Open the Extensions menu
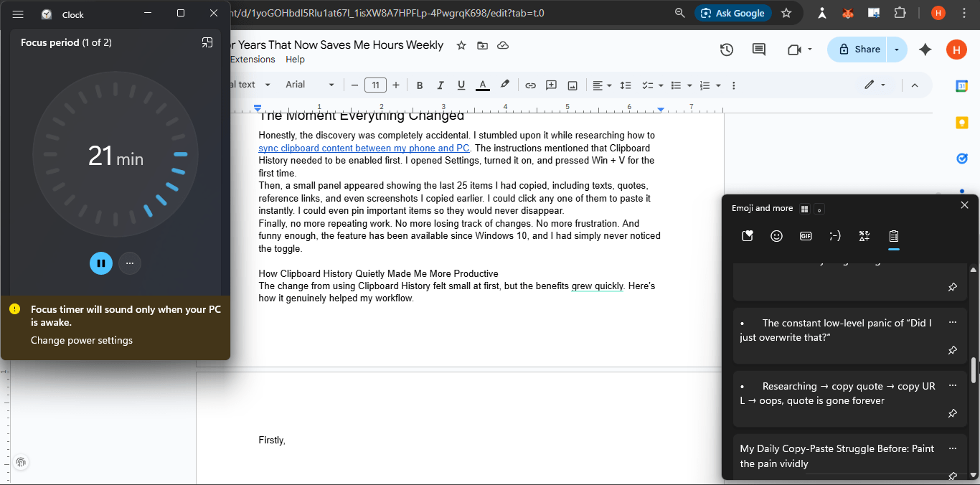980x485 pixels. pos(253,60)
